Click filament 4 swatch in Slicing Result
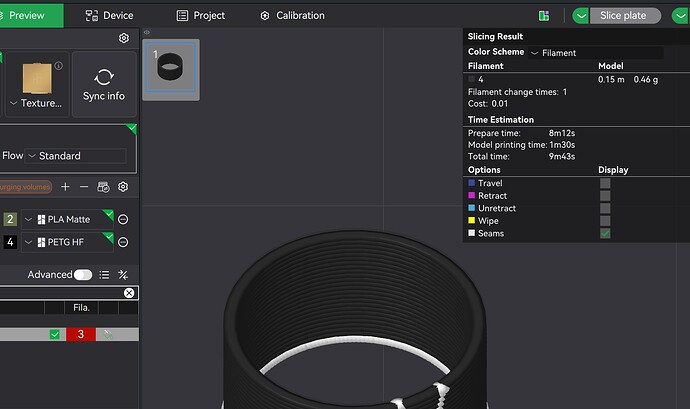 (x=471, y=79)
